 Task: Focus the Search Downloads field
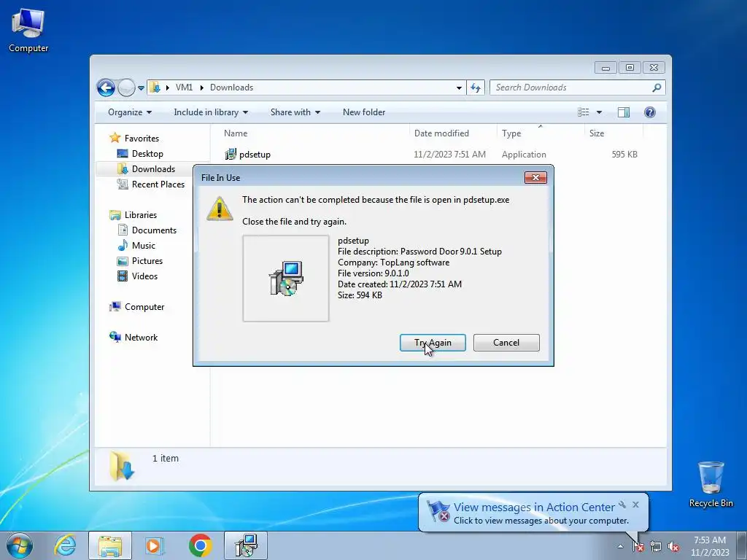coord(572,87)
